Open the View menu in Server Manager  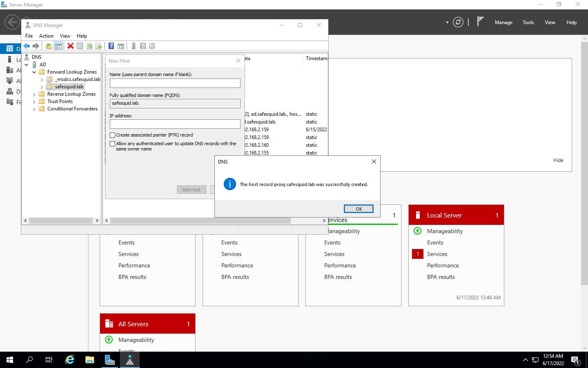click(x=550, y=22)
